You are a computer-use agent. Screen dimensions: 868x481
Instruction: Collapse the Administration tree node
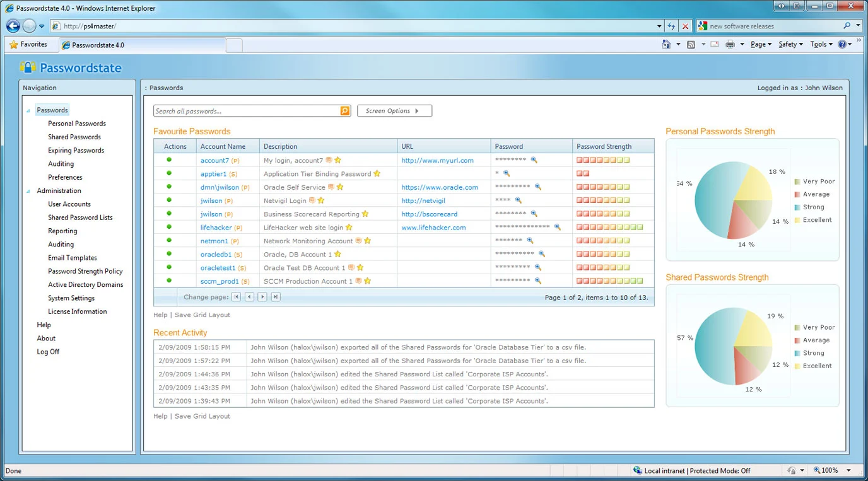click(28, 191)
